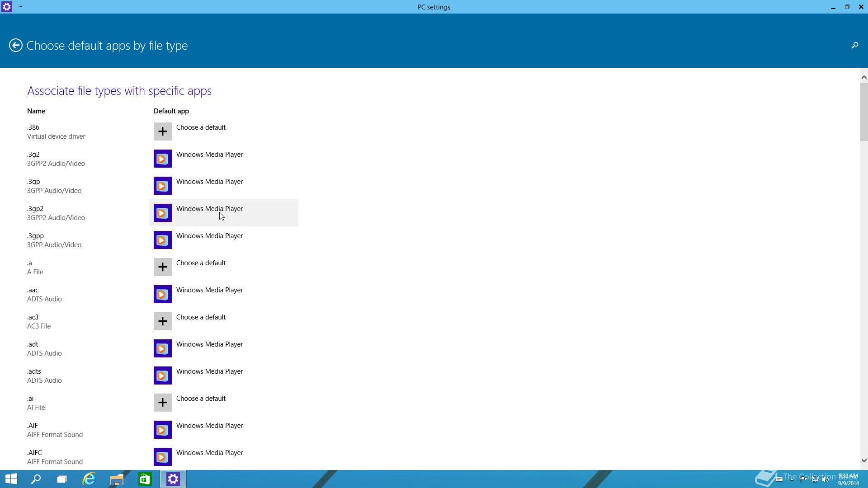The image size is (868, 488).
Task: Click Windows Media Player icon for .3gp
Action: click(163, 186)
